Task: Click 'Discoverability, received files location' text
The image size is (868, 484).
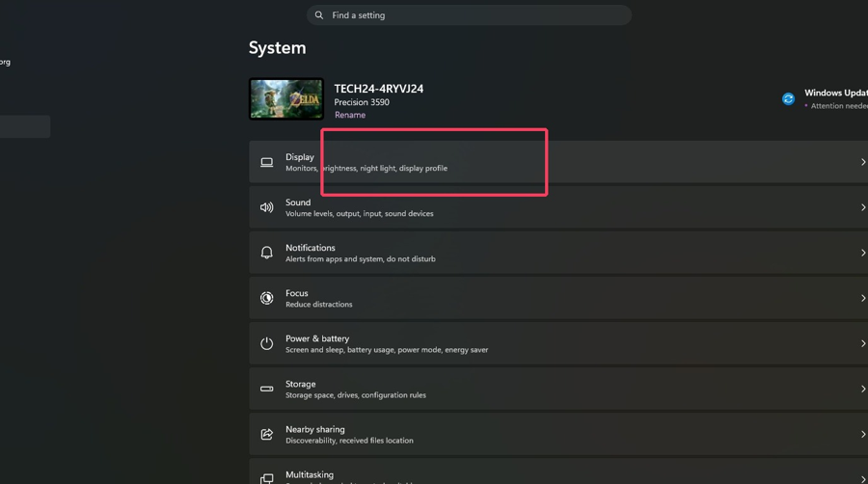Action: (349, 441)
